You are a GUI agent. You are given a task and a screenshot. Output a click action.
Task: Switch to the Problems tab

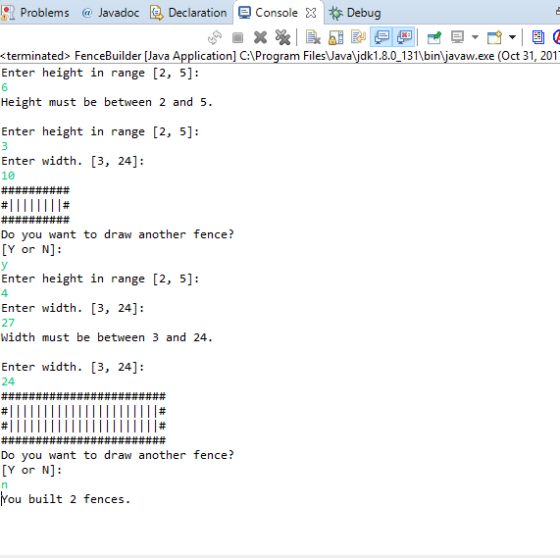point(44,13)
